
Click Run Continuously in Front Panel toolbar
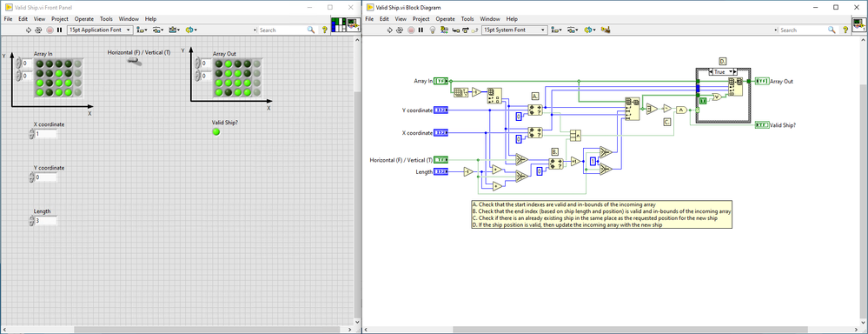tap(39, 30)
